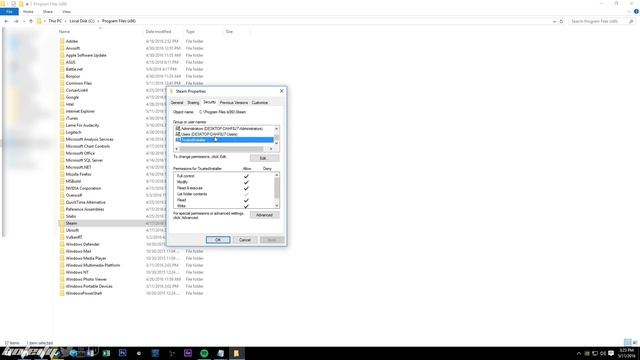Switch to the Customize tab
The height and width of the screenshot is (360, 640).
[x=260, y=103]
